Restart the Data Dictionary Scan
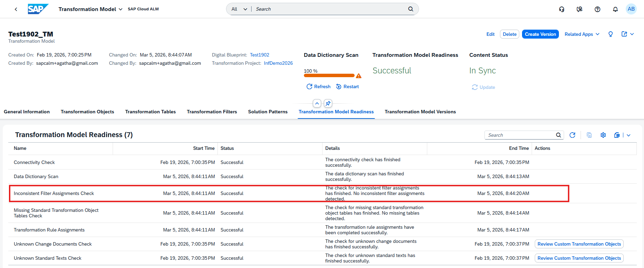 click(347, 87)
